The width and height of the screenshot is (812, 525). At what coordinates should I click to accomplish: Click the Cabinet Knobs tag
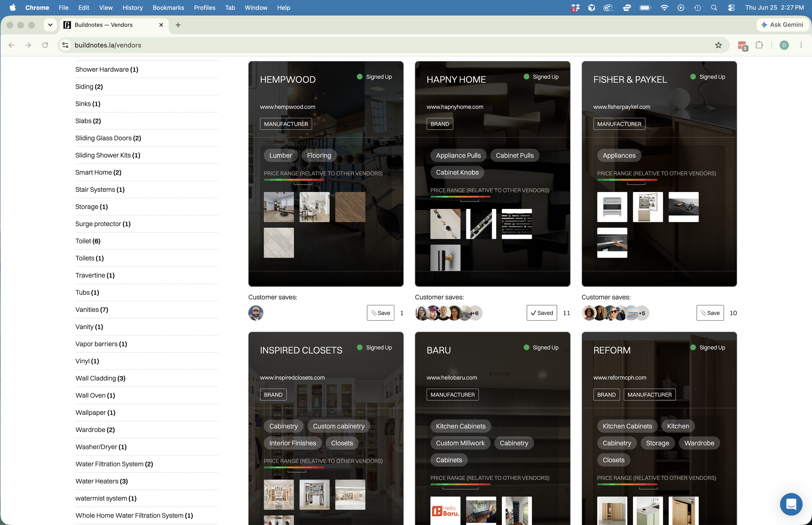coord(457,173)
